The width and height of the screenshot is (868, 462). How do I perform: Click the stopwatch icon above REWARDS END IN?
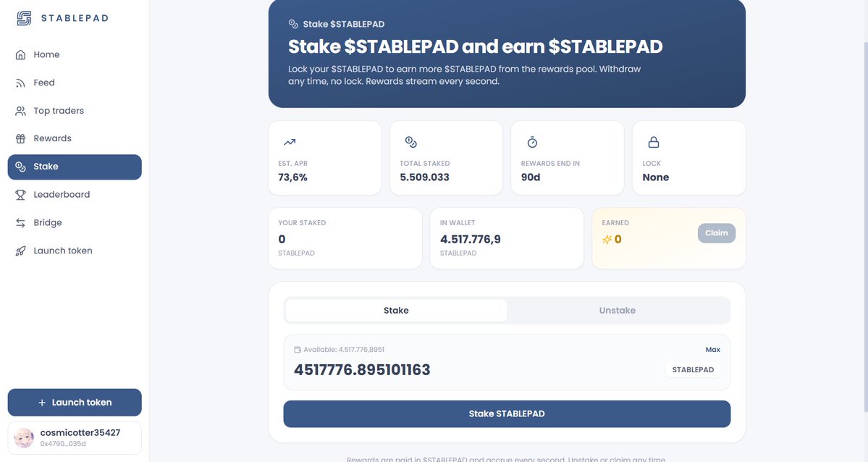click(532, 143)
